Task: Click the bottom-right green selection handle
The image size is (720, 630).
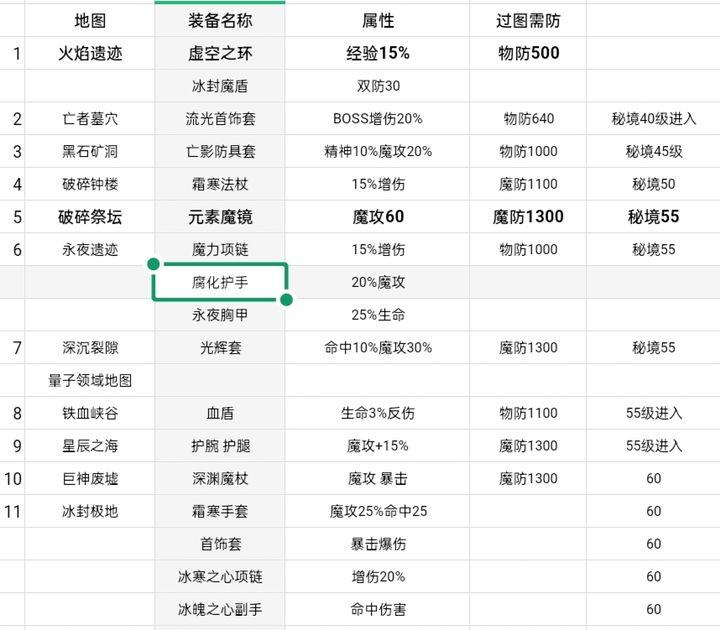Action: 287,300
